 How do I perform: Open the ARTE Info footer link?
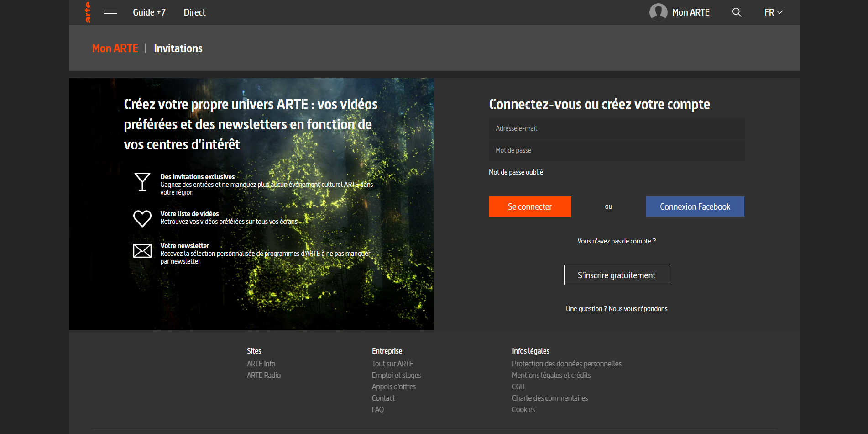(261, 364)
